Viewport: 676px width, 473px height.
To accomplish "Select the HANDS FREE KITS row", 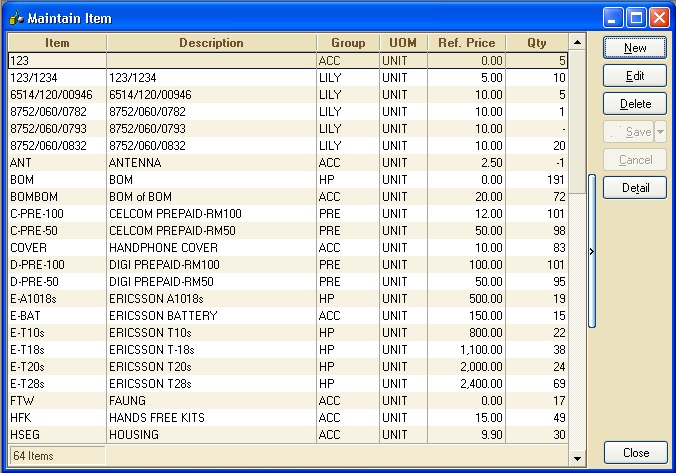I will coord(288,417).
